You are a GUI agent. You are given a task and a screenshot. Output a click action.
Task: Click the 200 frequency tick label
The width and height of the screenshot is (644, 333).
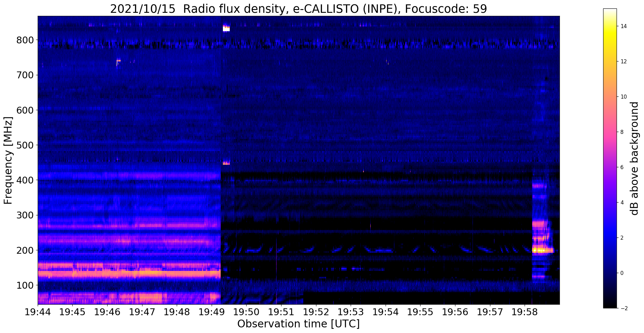tap(26, 250)
